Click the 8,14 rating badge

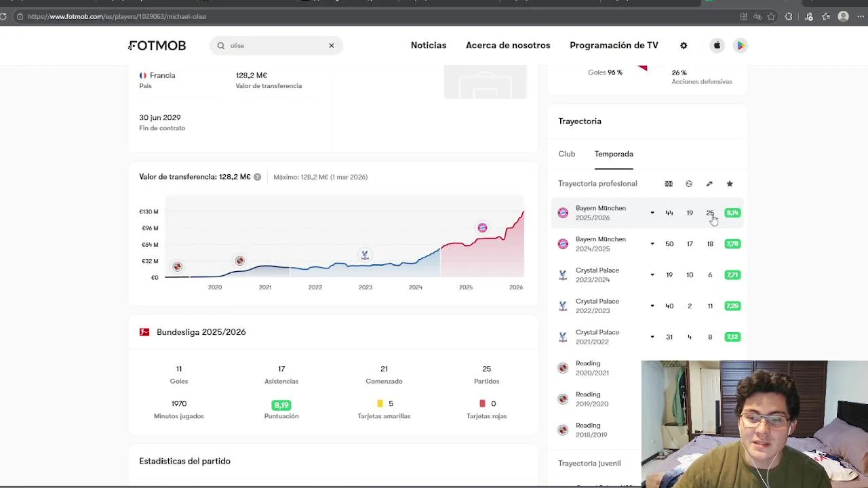point(732,213)
